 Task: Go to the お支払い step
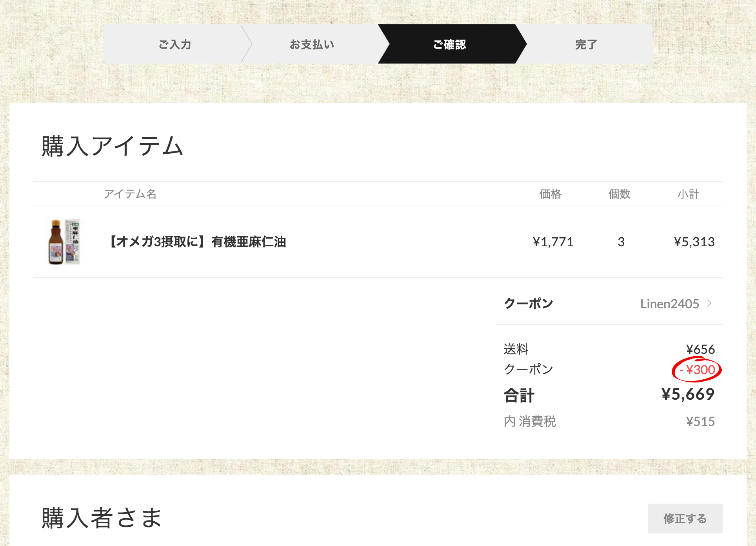(312, 44)
